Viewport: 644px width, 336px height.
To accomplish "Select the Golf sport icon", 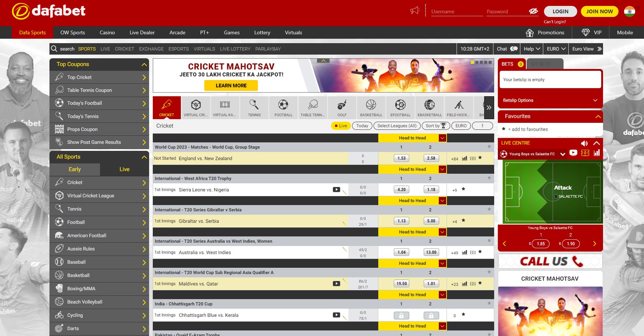I will (x=342, y=107).
